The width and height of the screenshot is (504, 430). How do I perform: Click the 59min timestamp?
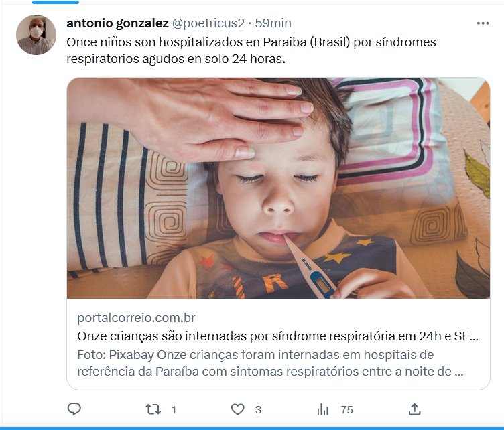[x=273, y=23]
